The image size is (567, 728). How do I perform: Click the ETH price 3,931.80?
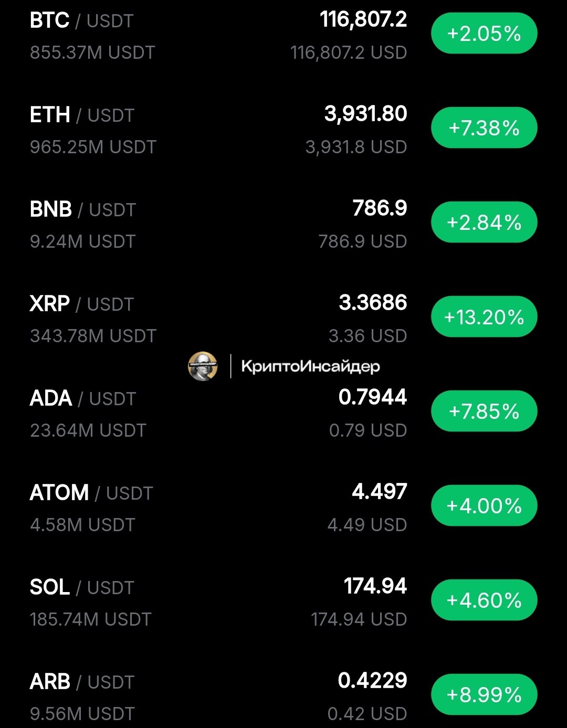[x=366, y=114]
